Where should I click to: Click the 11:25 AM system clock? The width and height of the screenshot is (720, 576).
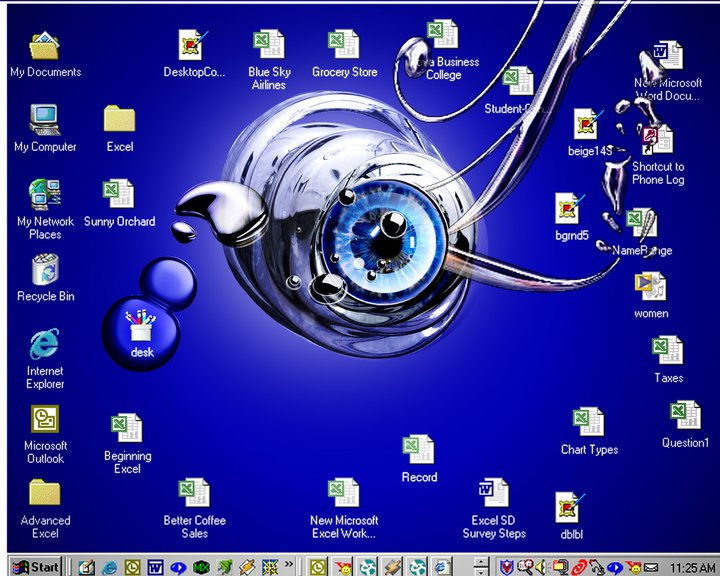(x=692, y=567)
